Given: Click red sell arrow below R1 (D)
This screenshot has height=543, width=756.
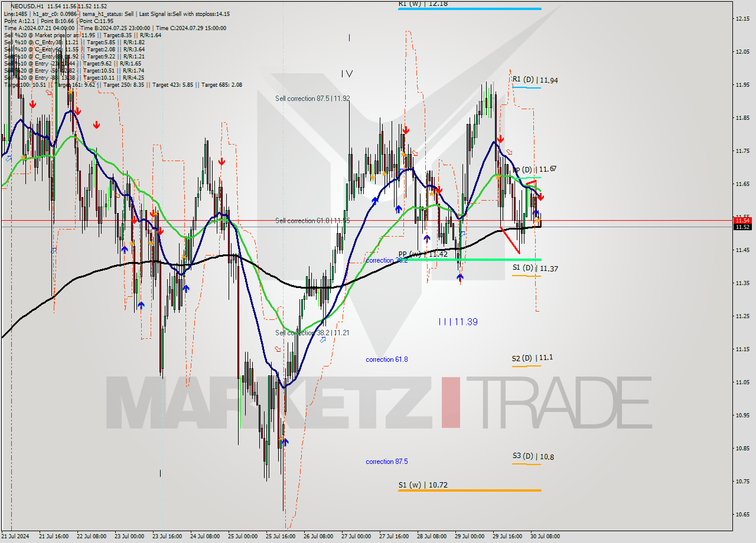Looking at the screenshot, I should (x=500, y=139).
